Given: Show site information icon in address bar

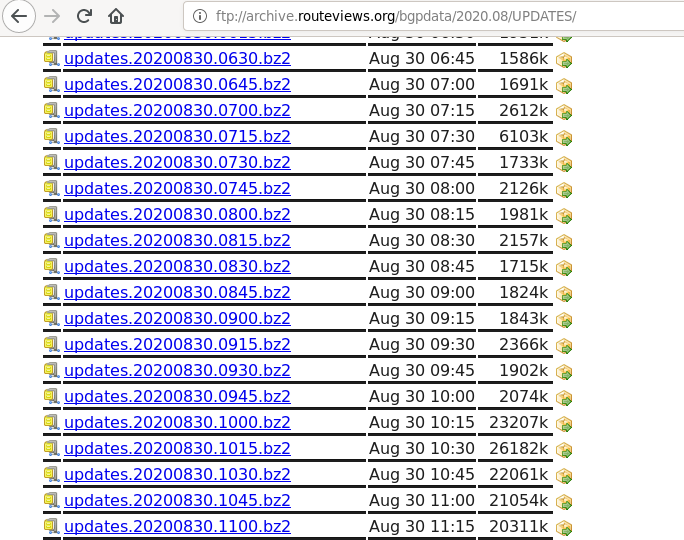Looking at the screenshot, I should click(x=200, y=16).
